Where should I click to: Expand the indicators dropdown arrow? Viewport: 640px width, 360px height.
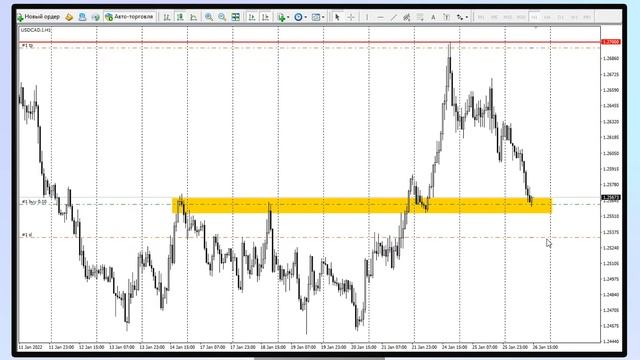click(x=288, y=18)
